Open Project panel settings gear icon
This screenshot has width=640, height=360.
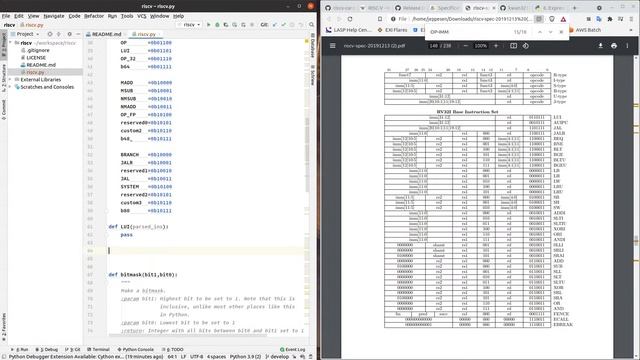[x=69, y=34]
